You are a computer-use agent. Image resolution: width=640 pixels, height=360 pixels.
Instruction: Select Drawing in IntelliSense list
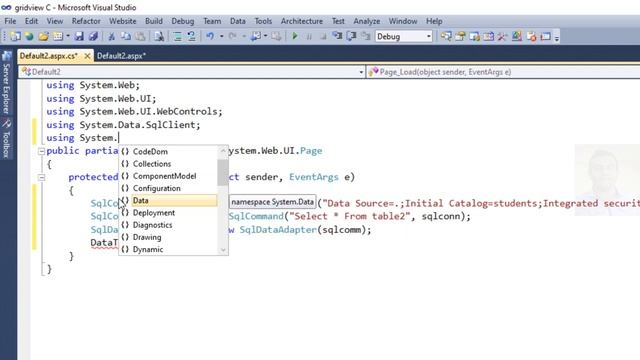coord(168,237)
